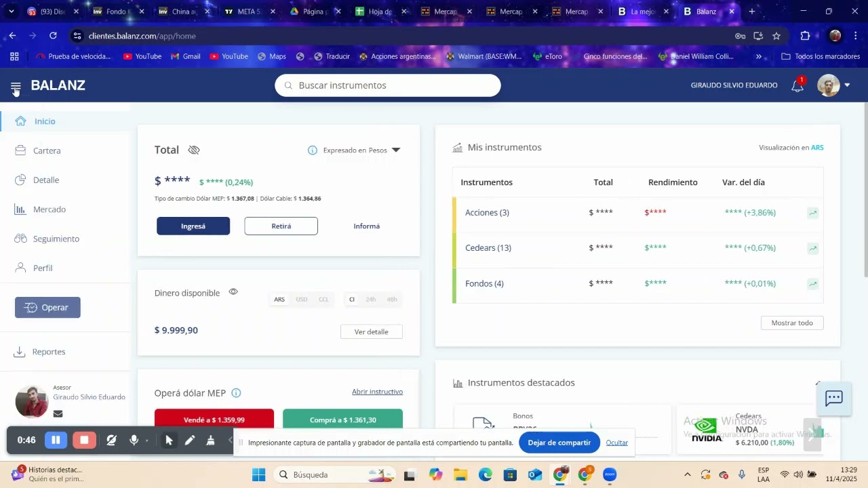Select 24h settlement term
This screenshot has width=868, height=488.
[371, 300]
